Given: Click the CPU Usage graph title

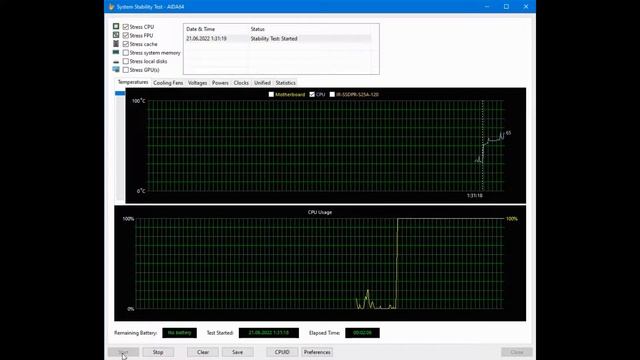Looking at the screenshot, I should pyautogui.click(x=320, y=212).
